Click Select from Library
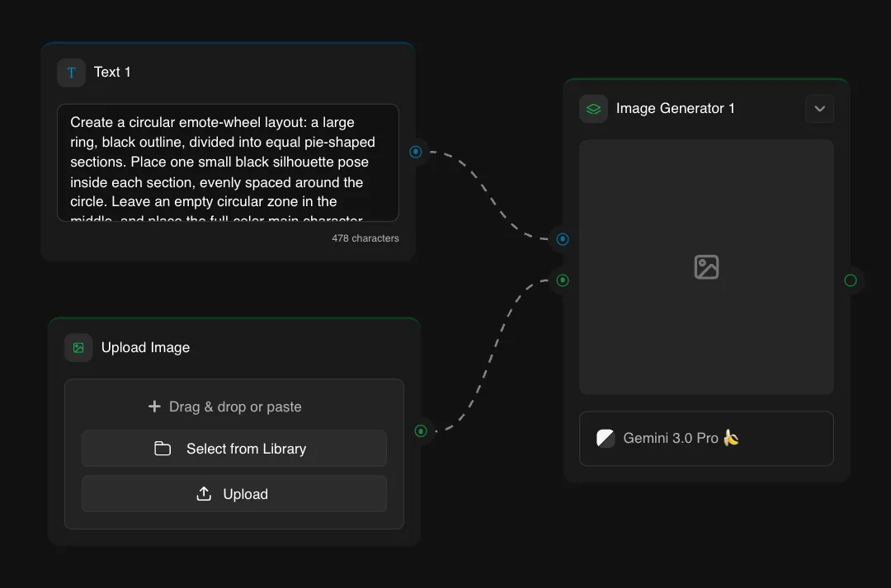This screenshot has width=891, height=588. (x=233, y=449)
